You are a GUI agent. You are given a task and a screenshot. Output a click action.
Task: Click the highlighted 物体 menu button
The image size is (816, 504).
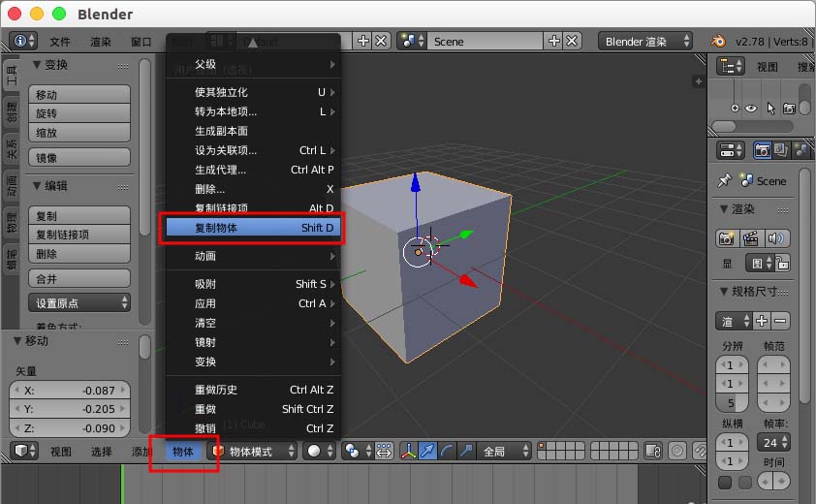coord(182,452)
